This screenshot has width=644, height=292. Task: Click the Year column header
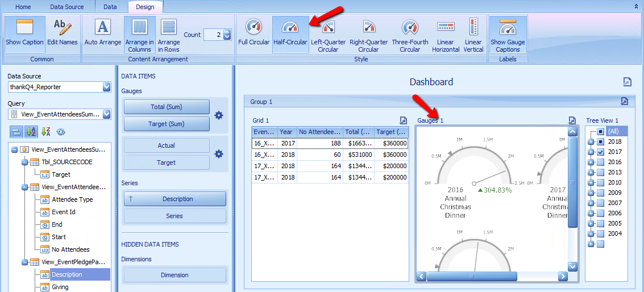287,132
